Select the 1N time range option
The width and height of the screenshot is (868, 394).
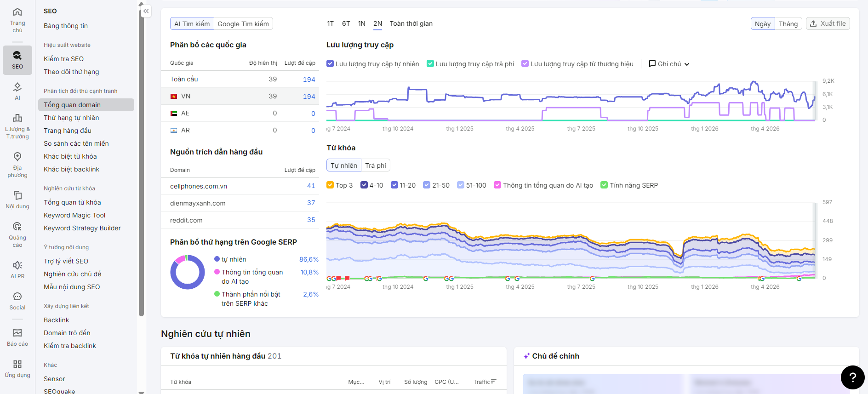coord(362,23)
